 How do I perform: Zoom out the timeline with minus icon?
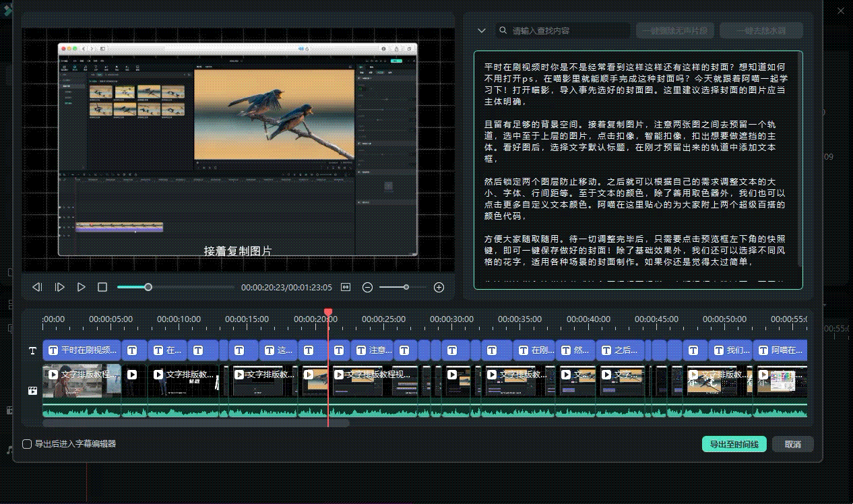click(367, 287)
